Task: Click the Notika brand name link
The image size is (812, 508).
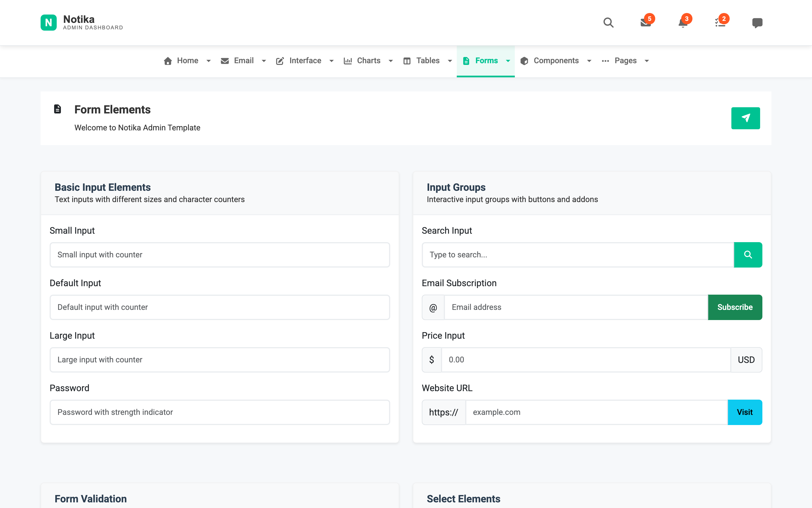Action: pyautogui.click(x=79, y=19)
